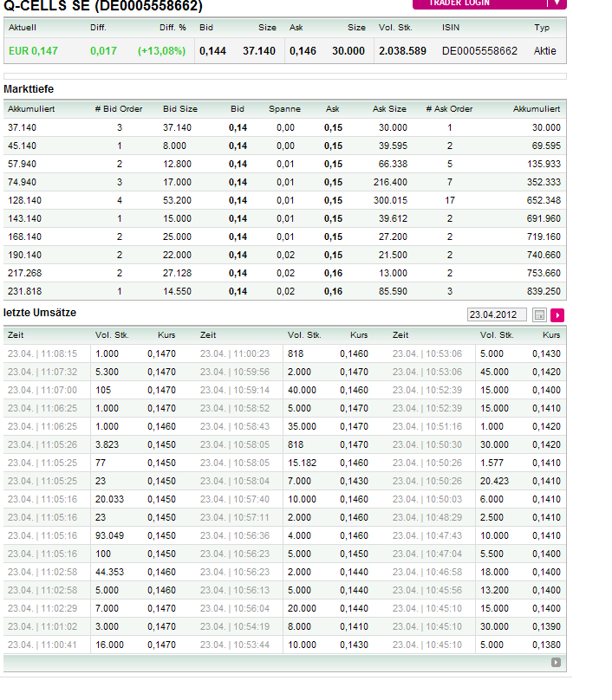Viewport: 612px width, 700px height.
Task: Click the Markttiefe section heading
Action: click(29, 89)
